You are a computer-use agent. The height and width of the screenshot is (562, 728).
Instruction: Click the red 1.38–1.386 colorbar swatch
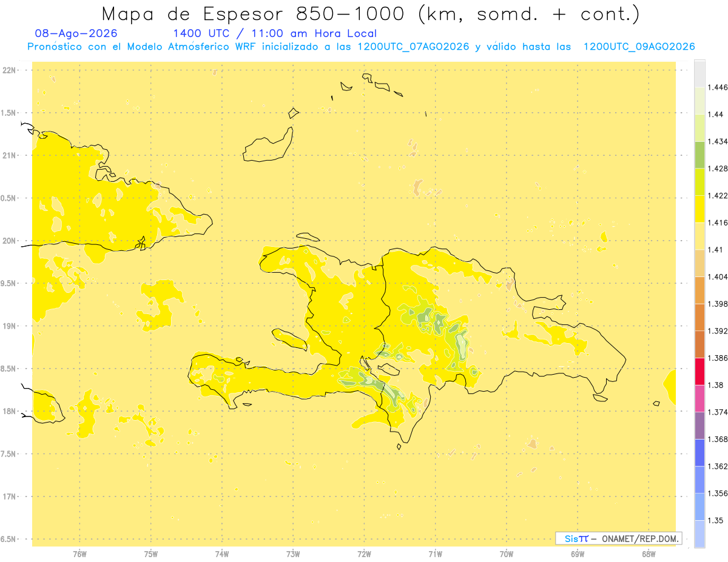pyautogui.click(x=699, y=371)
